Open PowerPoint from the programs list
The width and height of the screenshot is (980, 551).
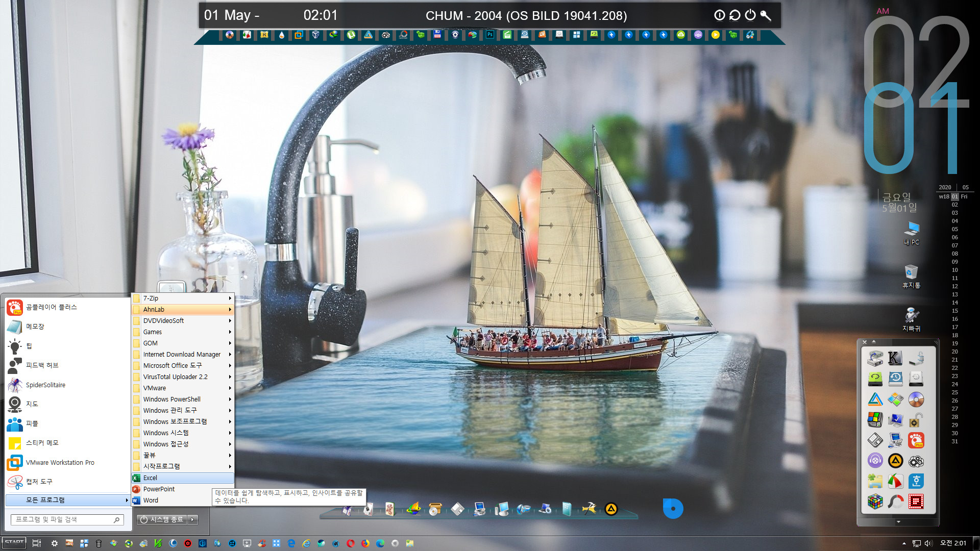183,489
